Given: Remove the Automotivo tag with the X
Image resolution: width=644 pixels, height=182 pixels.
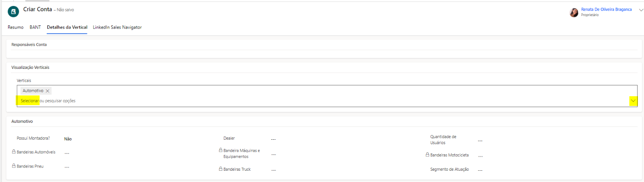Looking at the screenshot, I should [47, 91].
